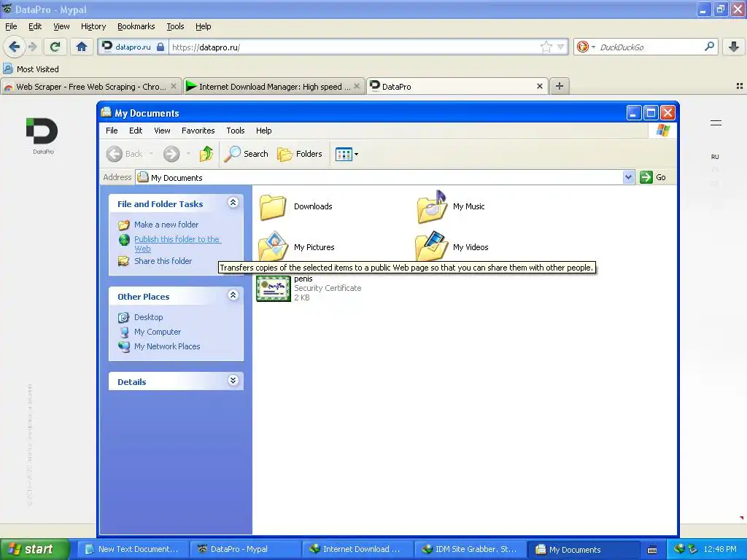Switch to IDM Site Grabber taskbar item
The width and height of the screenshot is (747, 560).
click(471, 550)
